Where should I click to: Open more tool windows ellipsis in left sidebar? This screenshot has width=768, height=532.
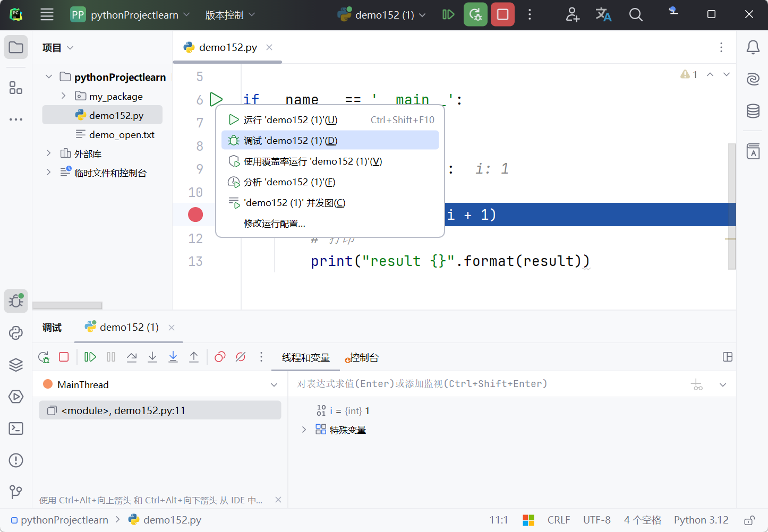(16, 119)
